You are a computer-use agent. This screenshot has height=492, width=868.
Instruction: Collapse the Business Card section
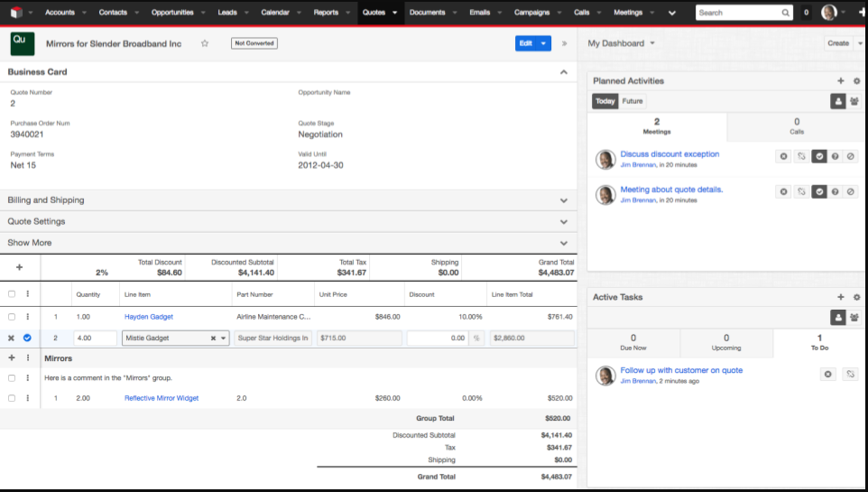click(x=563, y=72)
